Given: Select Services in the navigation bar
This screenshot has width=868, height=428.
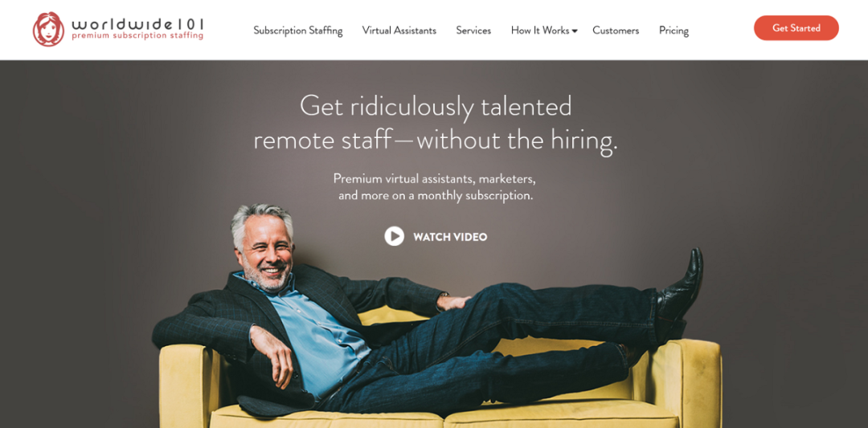Looking at the screenshot, I should 473,31.
